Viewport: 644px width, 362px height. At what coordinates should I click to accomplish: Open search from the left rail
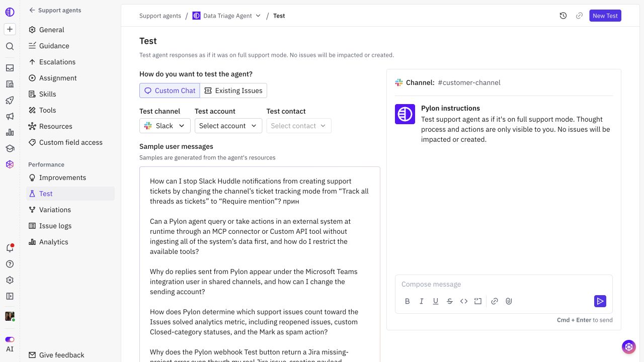tap(10, 46)
